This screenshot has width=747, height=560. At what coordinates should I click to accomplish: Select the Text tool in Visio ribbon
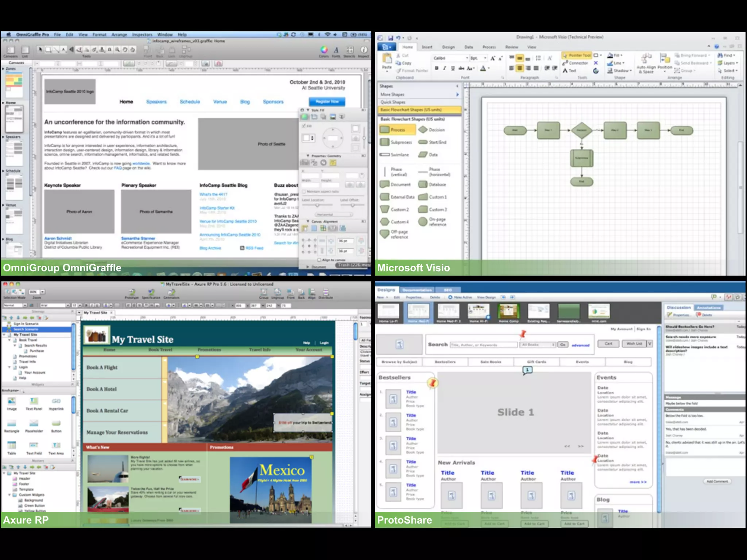point(569,71)
